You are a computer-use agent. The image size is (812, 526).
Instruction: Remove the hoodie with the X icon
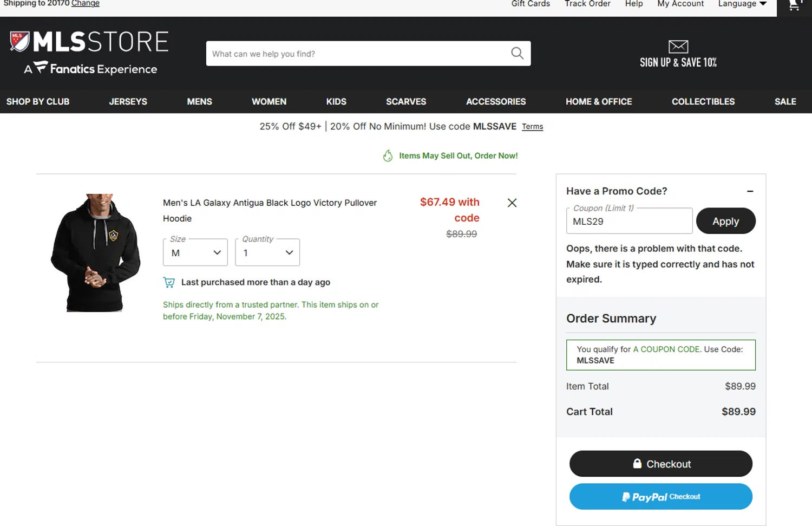[512, 203]
